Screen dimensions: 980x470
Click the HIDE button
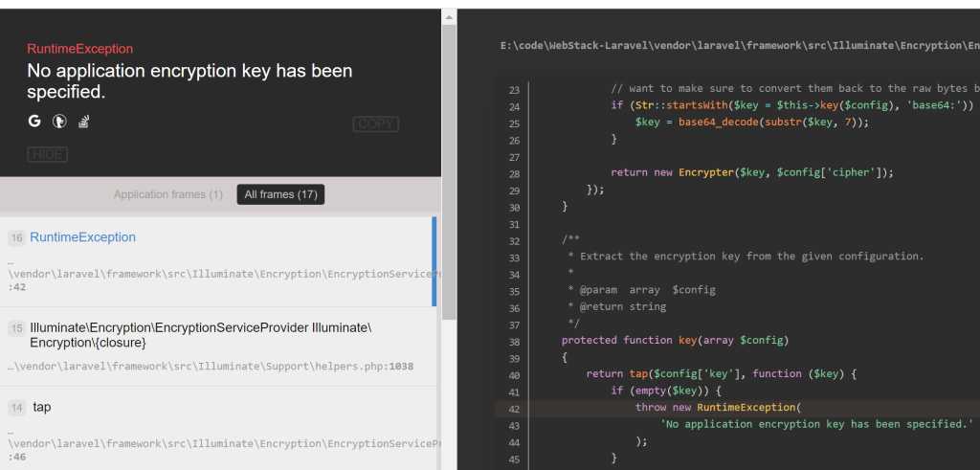pos(48,154)
